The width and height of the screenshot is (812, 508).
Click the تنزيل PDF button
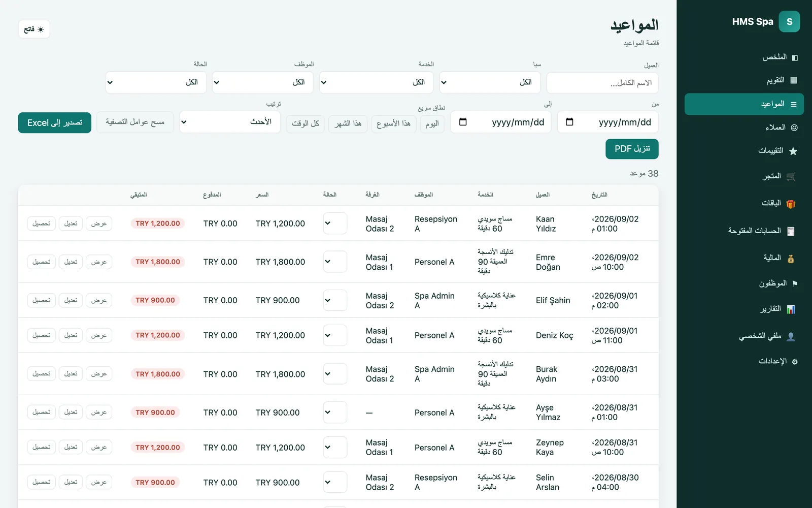pos(632,149)
